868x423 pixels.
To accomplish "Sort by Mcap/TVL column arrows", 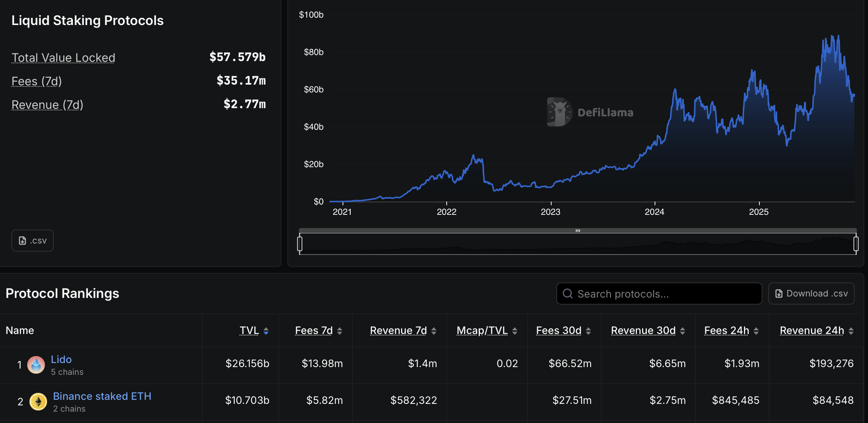I will [x=515, y=331].
